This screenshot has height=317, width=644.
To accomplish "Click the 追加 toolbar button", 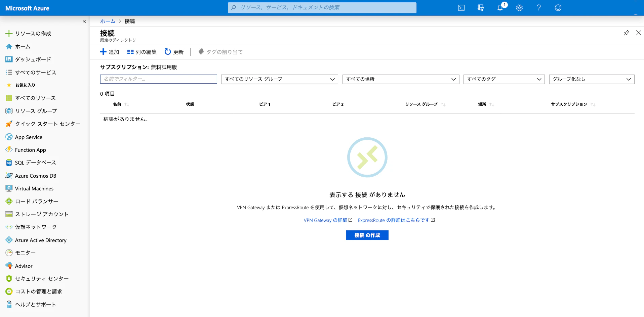I will click(x=110, y=52).
